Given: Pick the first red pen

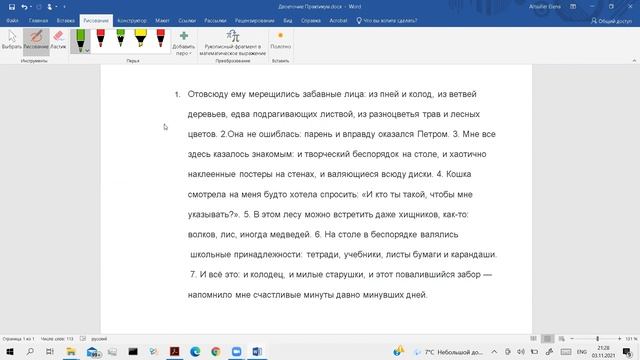Looking at the screenshot, I should [x=100, y=38].
